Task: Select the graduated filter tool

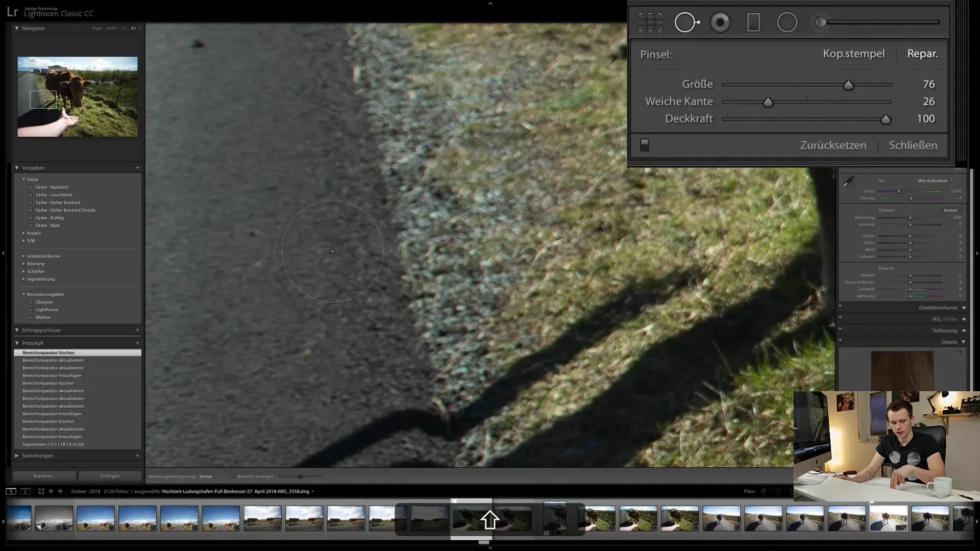Action: tap(753, 22)
